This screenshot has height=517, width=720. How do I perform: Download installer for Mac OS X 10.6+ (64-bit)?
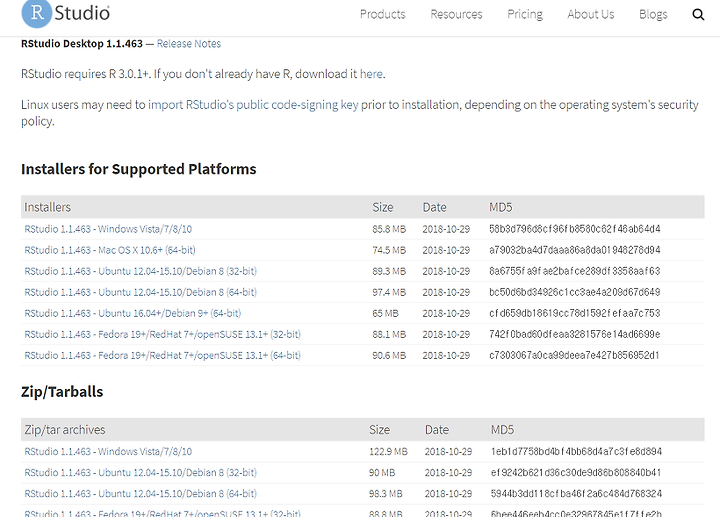[x=110, y=250]
